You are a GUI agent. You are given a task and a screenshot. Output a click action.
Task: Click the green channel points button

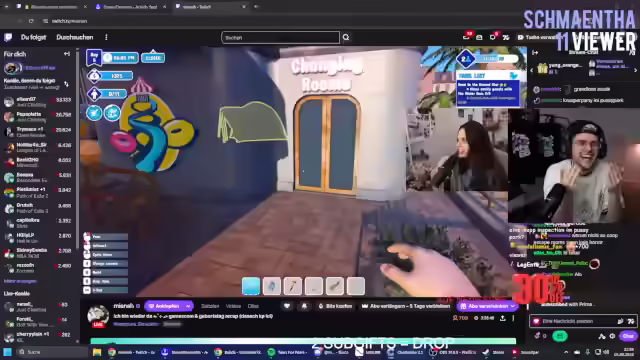click(x=560, y=336)
